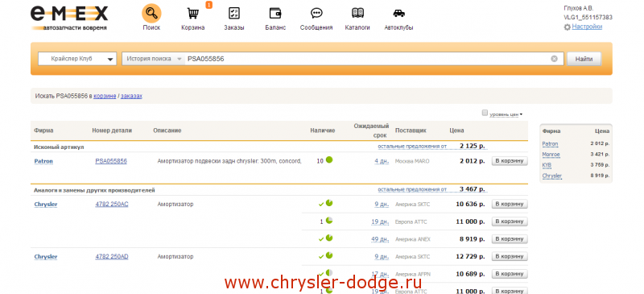Viewport: 644px width, 294px height.
Task: Open the История поиска dropdown
Action: [153, 59]
